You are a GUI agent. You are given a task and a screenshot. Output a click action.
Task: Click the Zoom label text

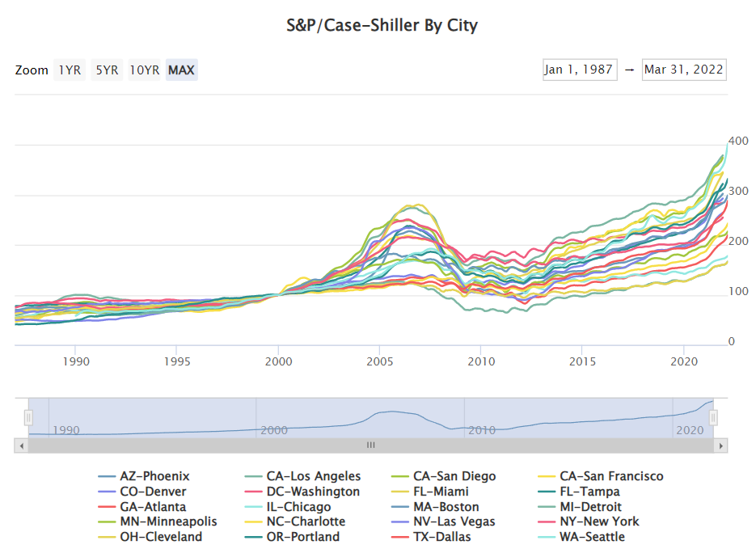32,70
